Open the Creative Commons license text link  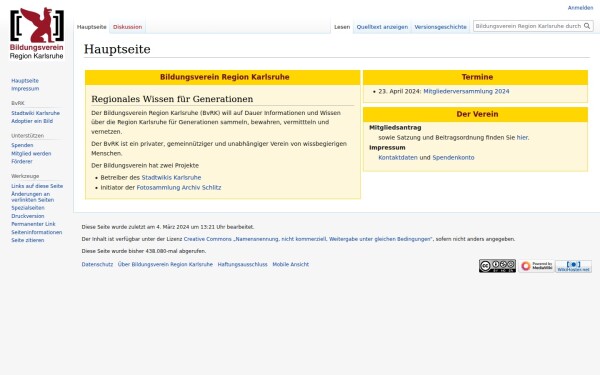(308, 239)
